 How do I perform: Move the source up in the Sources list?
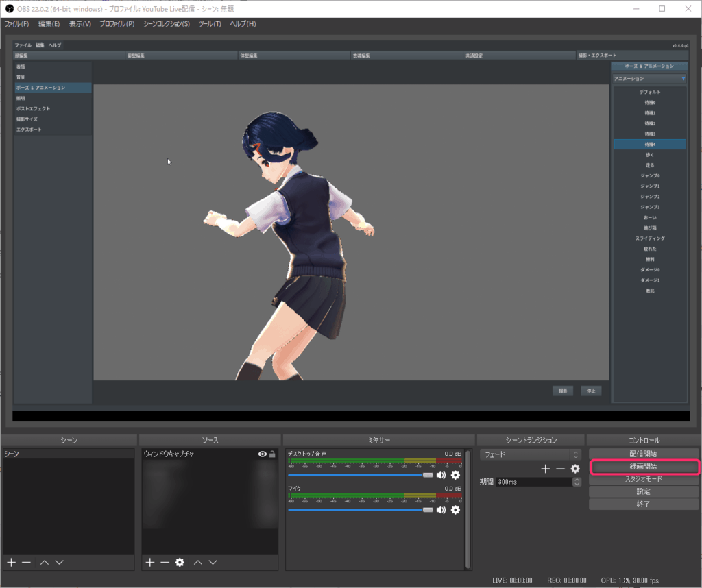tap(198, 562)
